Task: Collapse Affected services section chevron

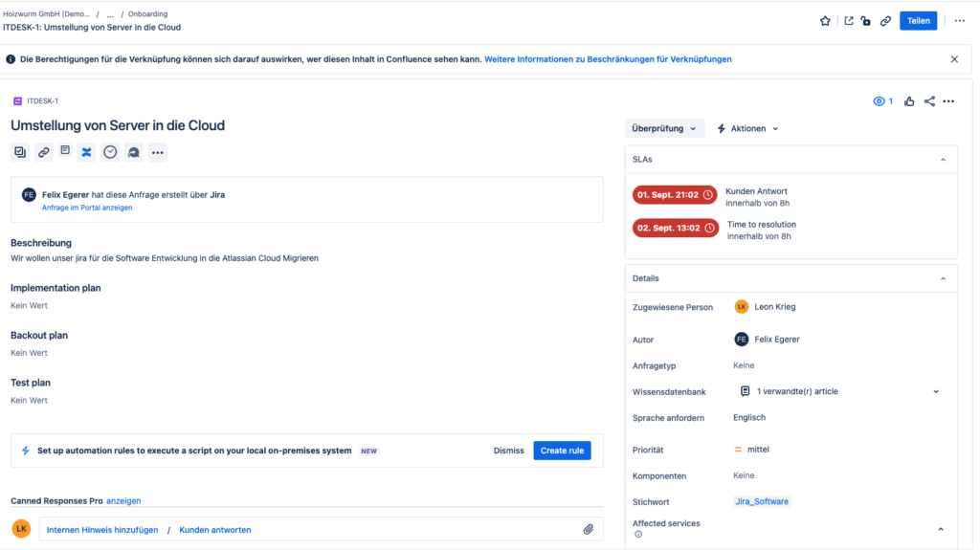Action: tap(941, 529)
